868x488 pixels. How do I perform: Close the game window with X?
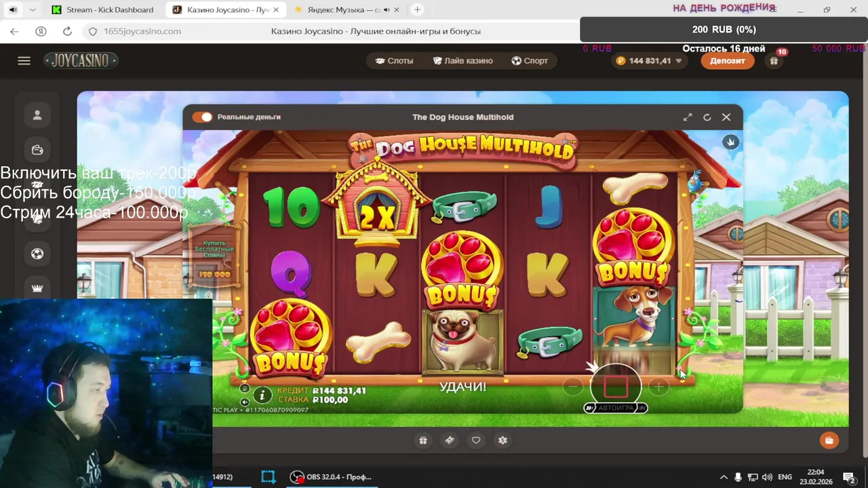coord(726,117)
